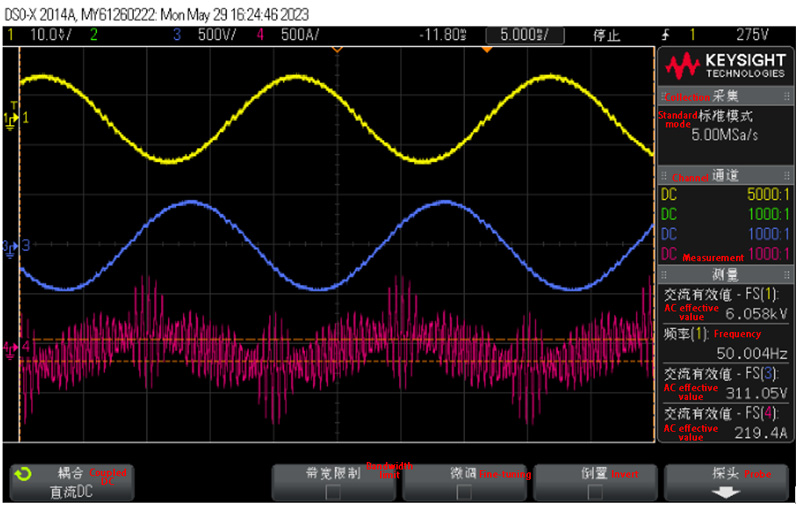Click the upper orange dashed cursor line

click(x=337, y=339)
